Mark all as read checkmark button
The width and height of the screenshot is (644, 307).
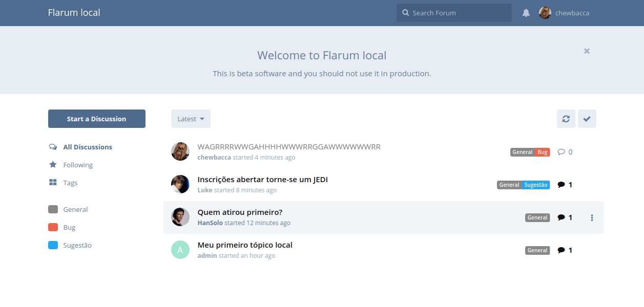click(587, 119)
